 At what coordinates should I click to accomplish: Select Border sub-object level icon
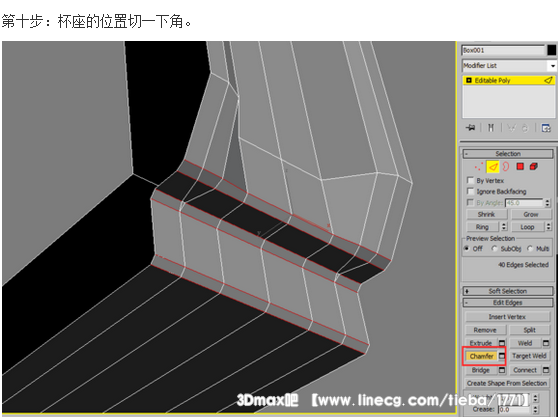pos(506,167)
